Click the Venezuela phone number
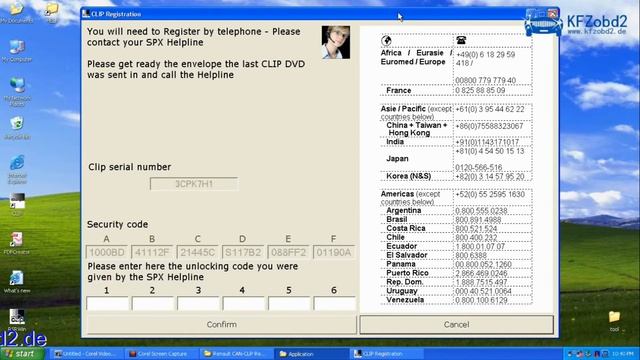The width and height of the screenshot is (640, 360). 481,300
